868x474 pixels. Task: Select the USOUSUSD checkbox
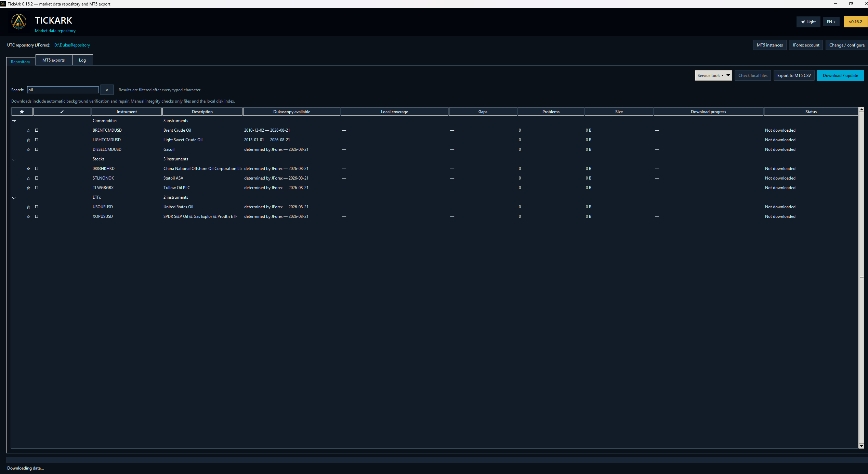(x=37, y=207)
